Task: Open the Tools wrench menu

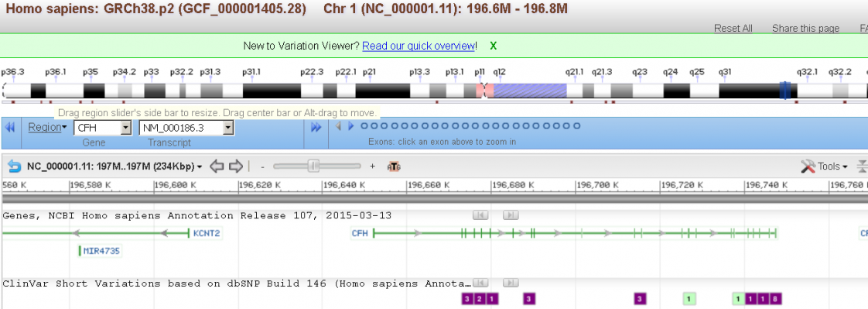Action: pos(824,167)
